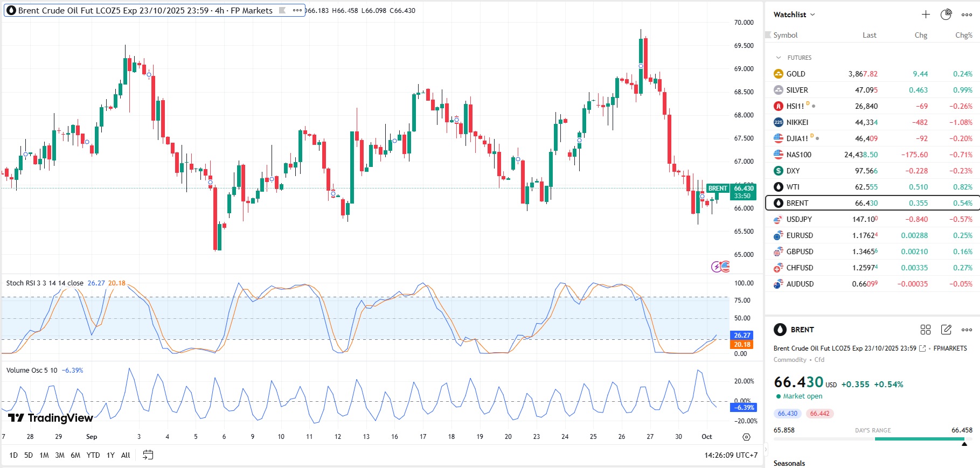Collapse the FUTURES section in watchlist
The height and width of the screenshot is (468, 980).
779,58
